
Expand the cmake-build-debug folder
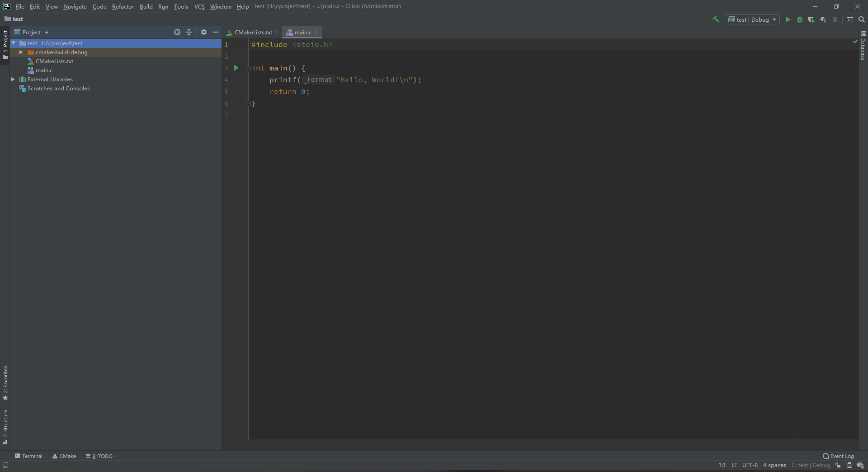[x=21, y=52]
